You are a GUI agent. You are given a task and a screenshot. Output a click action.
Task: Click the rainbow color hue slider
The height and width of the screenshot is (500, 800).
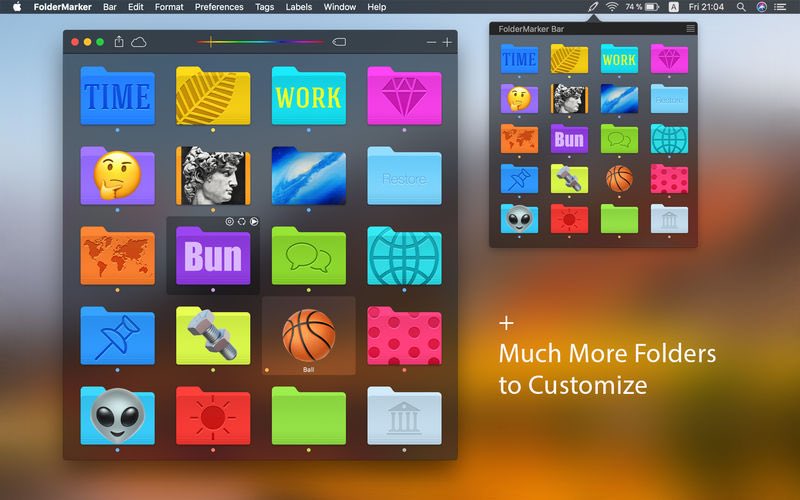click(260, 42)
